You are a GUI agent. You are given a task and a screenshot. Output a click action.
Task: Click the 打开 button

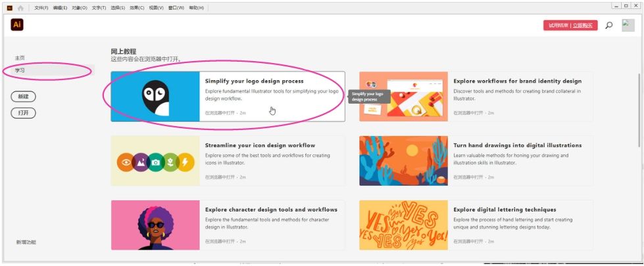click(24, 113)
